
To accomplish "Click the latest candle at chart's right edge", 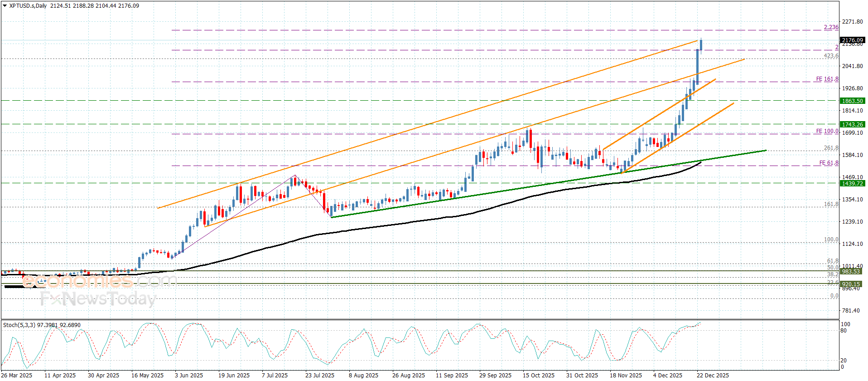I will (701, 44).
